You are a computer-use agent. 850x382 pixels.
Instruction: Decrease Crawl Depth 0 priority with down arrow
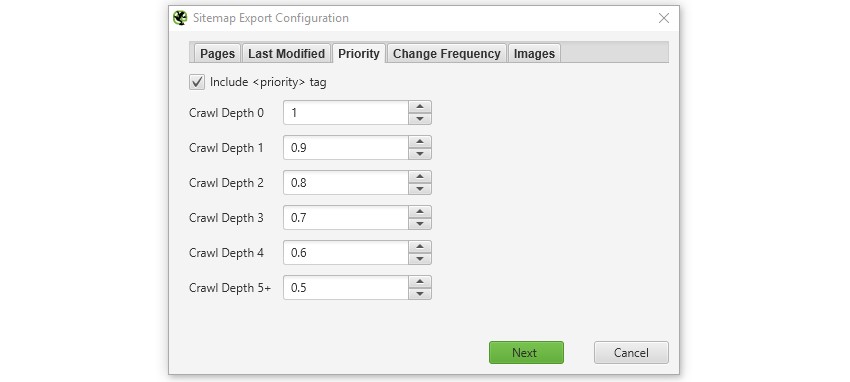[420, 119]
